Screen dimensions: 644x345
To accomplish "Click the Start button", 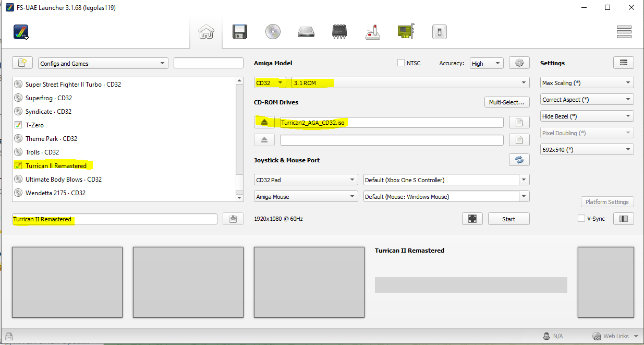I will [509, 219].
